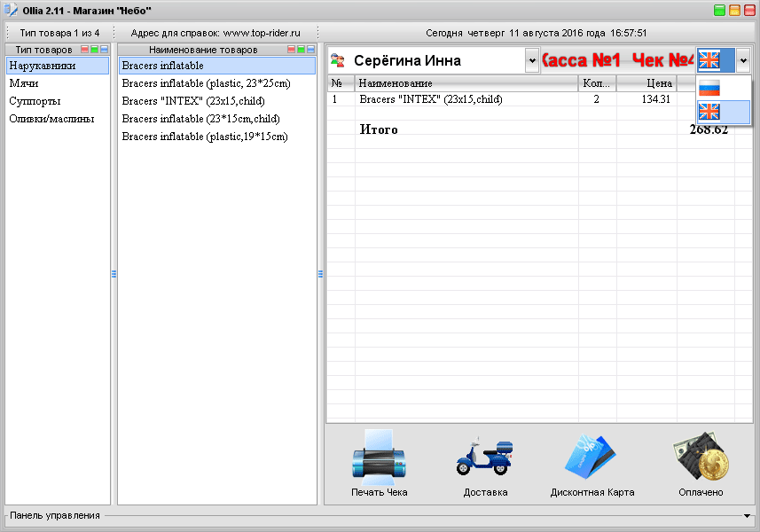The height and width of the screenshot is (532, 760).
Task: Expand the Панель управления panel arrow
Action: coord(747,516)
